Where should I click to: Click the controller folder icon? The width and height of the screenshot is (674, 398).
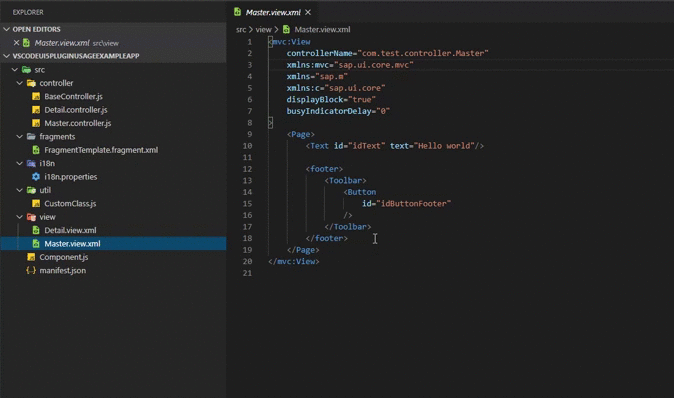point(31,83)
